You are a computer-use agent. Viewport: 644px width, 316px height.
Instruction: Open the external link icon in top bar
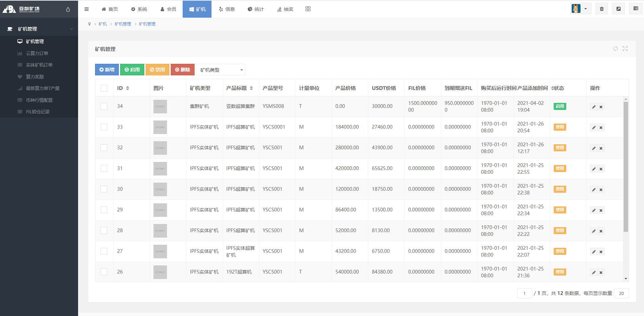(618, 8)
